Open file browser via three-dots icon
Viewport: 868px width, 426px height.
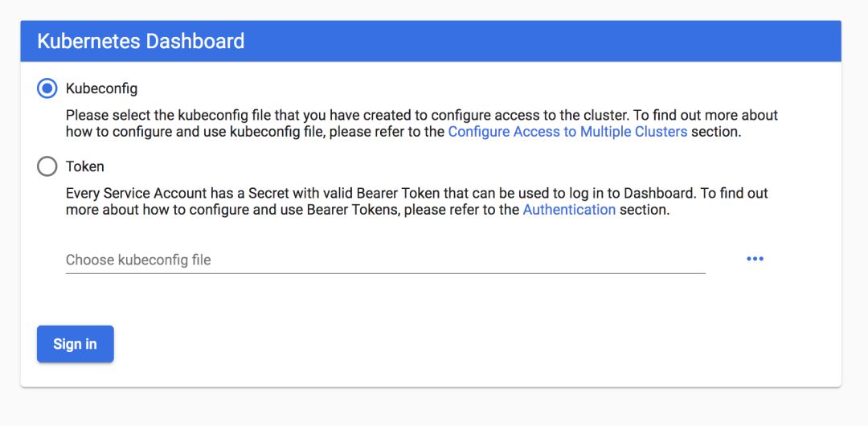tap(755, 259)
